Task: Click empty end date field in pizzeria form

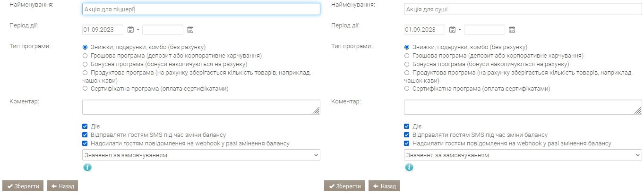Action: (163, 30)
